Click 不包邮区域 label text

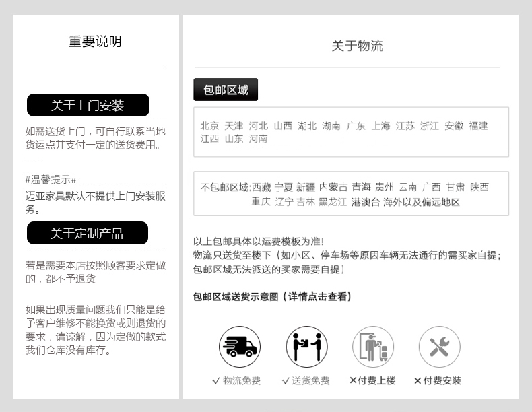click(225, 187)
